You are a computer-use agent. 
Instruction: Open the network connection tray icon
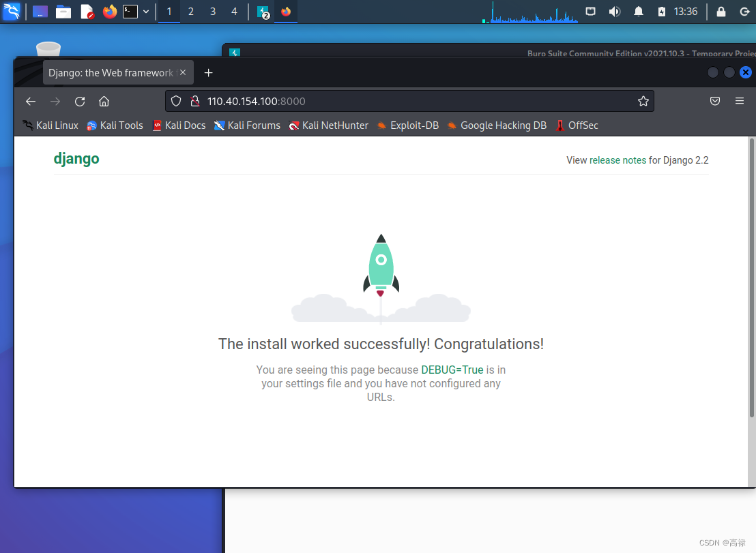coord(591,12)
